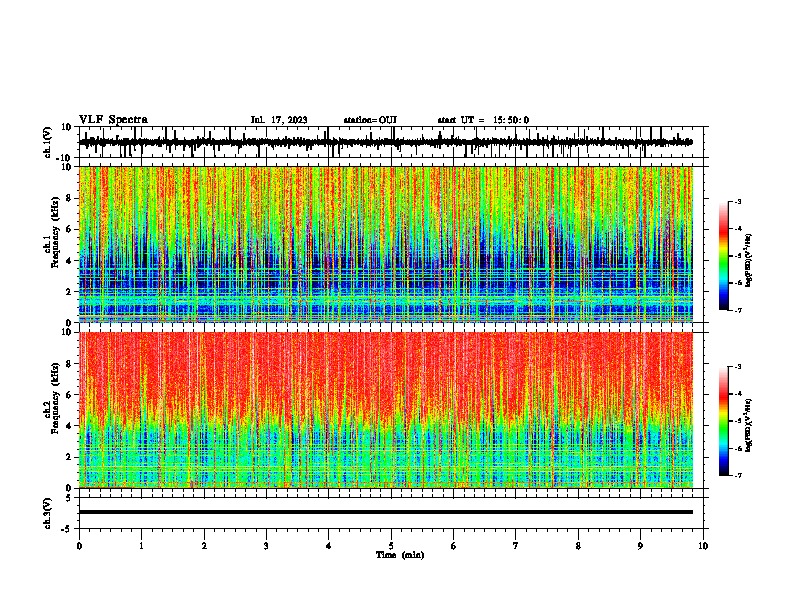Click time axis tick label 8

(x=578, y=545)
